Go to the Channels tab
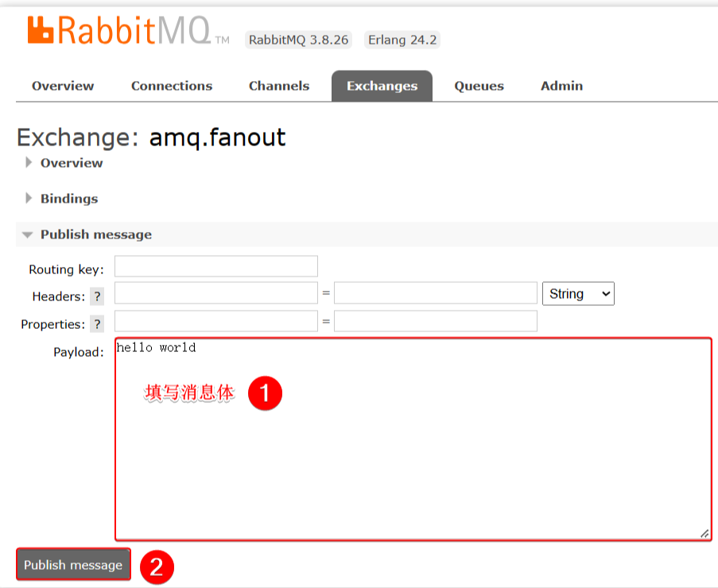 tap(279, 86)
